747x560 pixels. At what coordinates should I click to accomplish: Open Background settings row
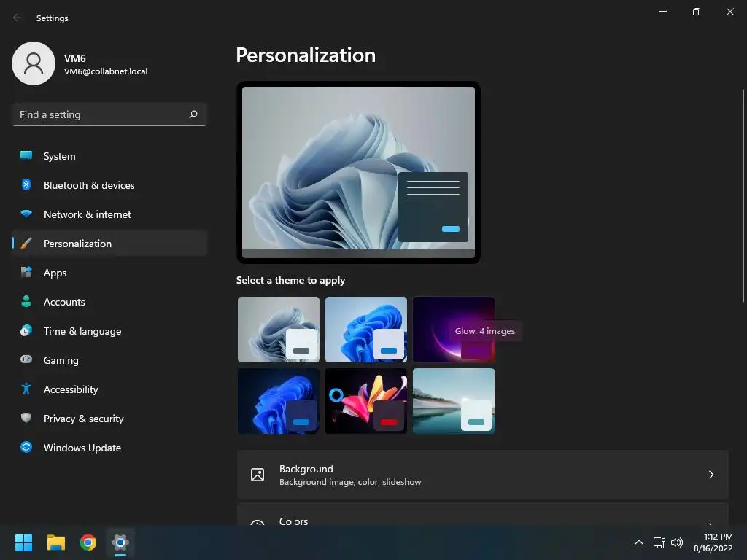point(483,475)
